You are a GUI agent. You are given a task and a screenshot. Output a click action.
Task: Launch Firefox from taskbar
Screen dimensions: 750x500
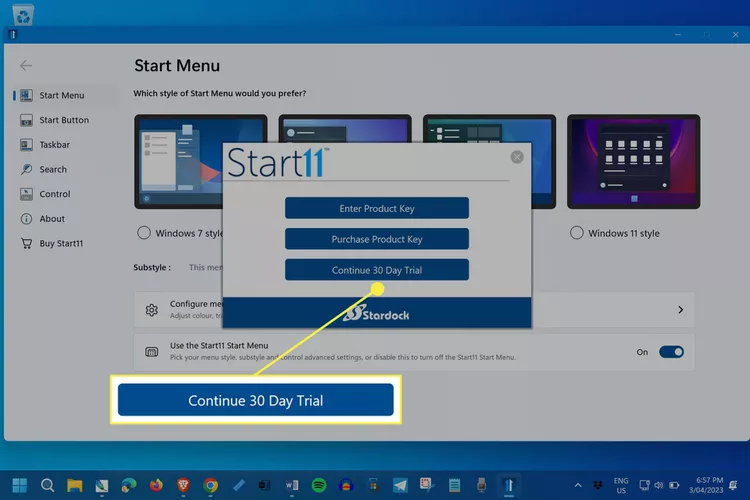click(x=156, y=486)
